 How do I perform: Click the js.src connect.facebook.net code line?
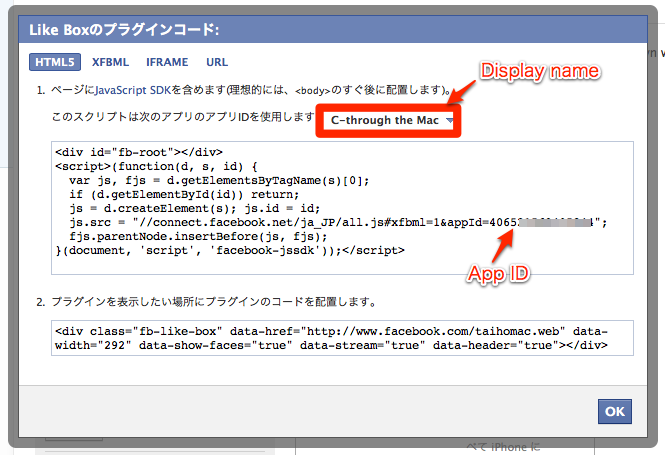pyautogui.click(x=338, y=223)
